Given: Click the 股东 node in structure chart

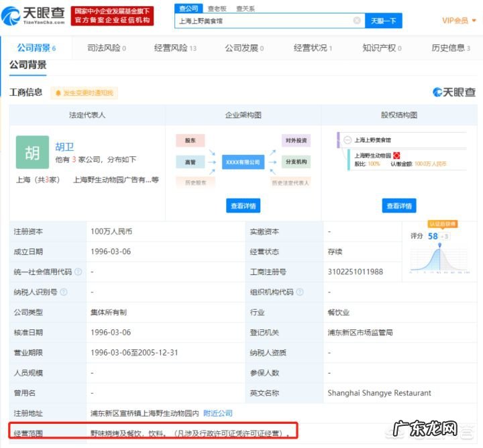Looking at the screenshot, I should click(x=190, y=140).
